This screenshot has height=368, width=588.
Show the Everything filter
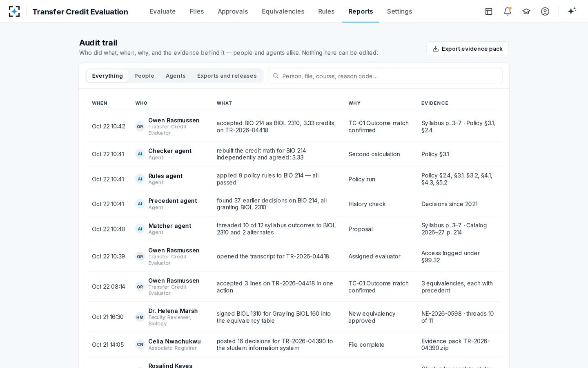107,76
